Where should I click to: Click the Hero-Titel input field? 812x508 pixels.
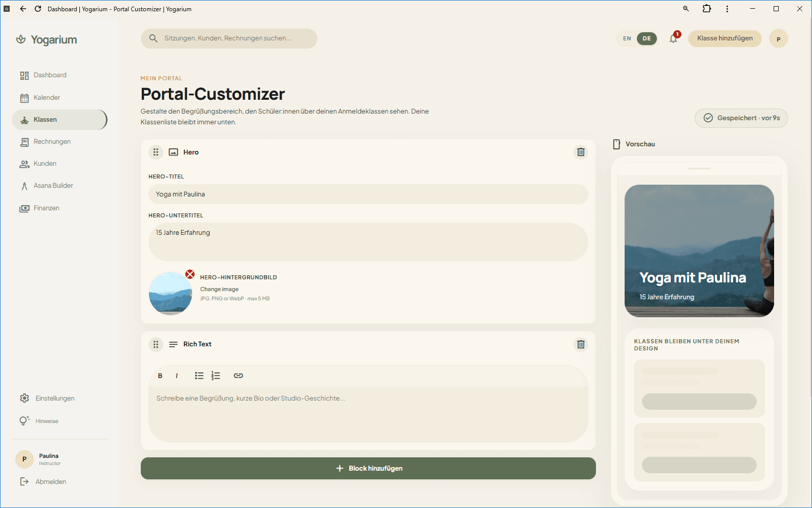(368, 194)
